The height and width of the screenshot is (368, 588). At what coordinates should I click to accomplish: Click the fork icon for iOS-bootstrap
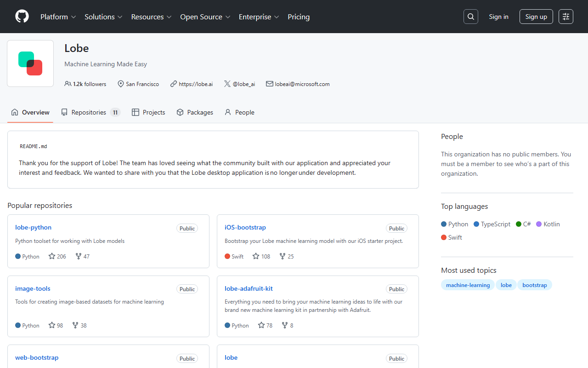pos(283,256)
